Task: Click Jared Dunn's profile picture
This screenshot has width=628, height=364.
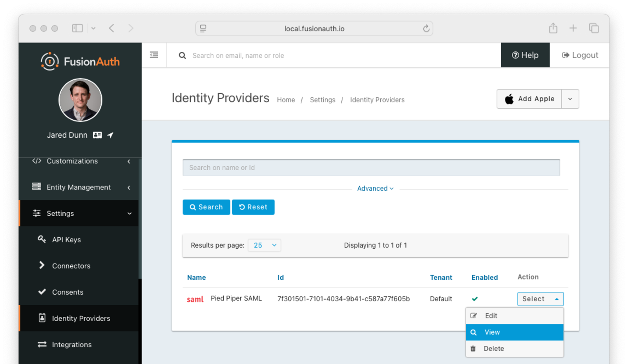Action: coord(80,100)
